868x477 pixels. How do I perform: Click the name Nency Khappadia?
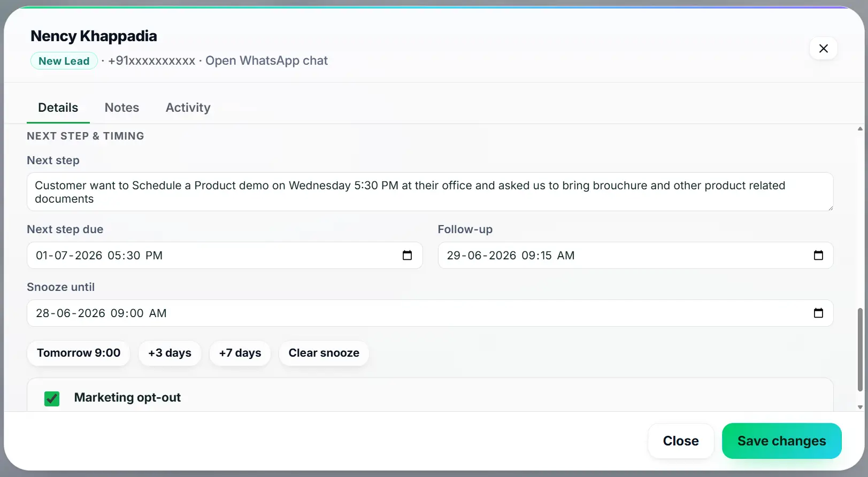pos(94,36)
